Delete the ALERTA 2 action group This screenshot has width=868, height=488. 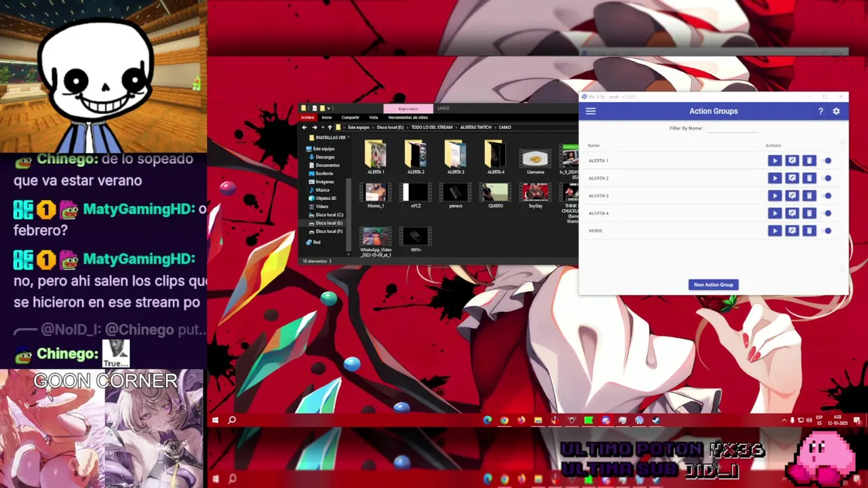tap(809, 178)
